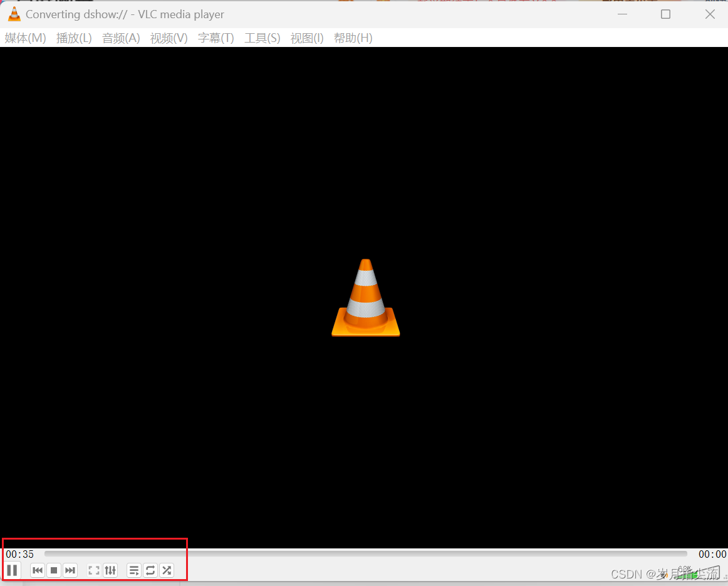728x586 pixels.
Task: Open the 字幕(T) menu
Action: [216, 38]
